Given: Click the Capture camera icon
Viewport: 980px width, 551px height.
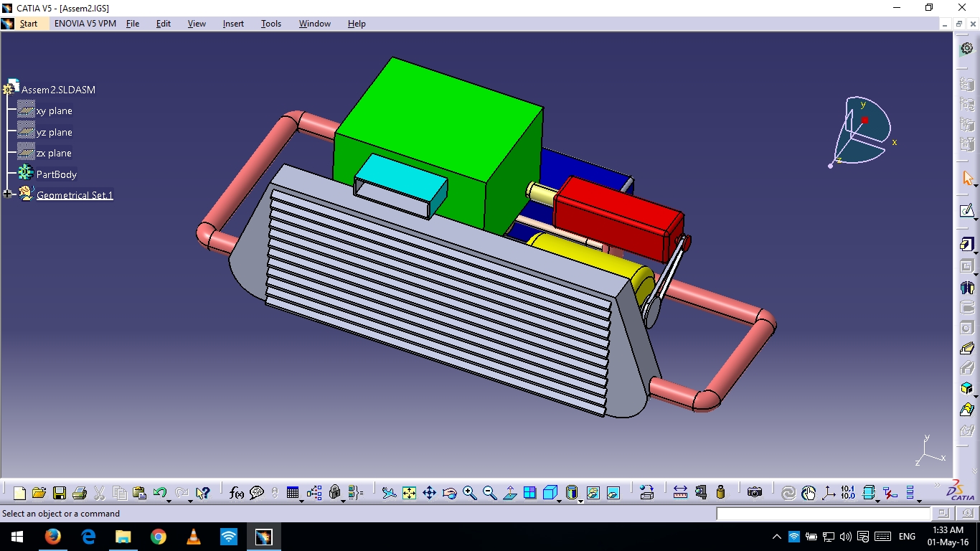Looking at the screenshot, I should (754, 492).
